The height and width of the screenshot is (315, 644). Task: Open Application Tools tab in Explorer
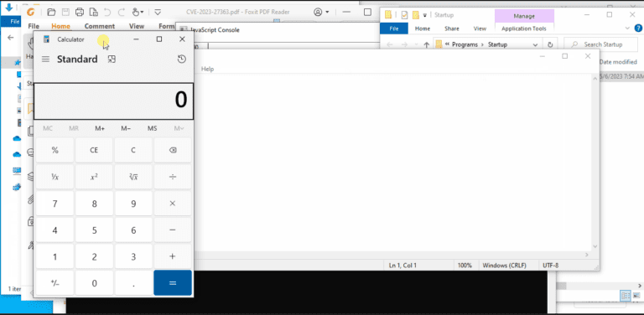[x=523, y=28]
